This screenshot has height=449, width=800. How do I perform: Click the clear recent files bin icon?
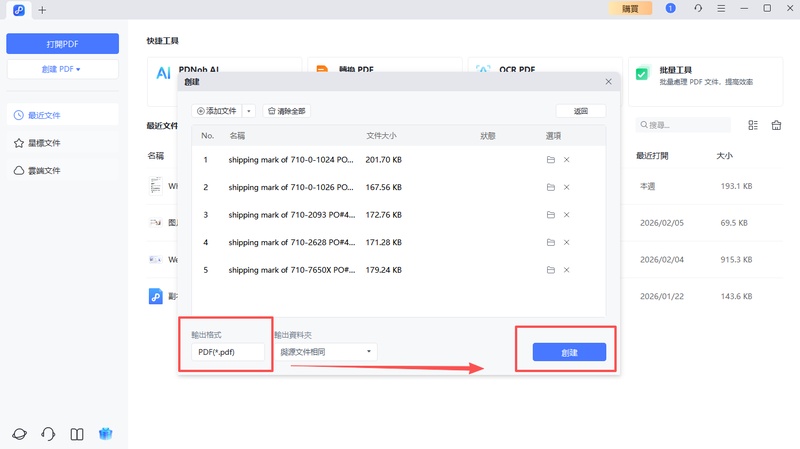(776, 125)
